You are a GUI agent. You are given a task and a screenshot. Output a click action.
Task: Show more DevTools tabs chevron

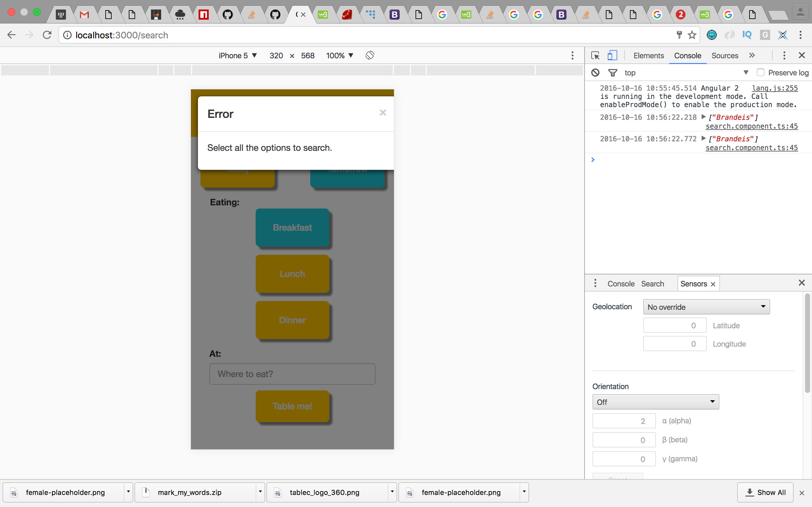tap(752, 55)
